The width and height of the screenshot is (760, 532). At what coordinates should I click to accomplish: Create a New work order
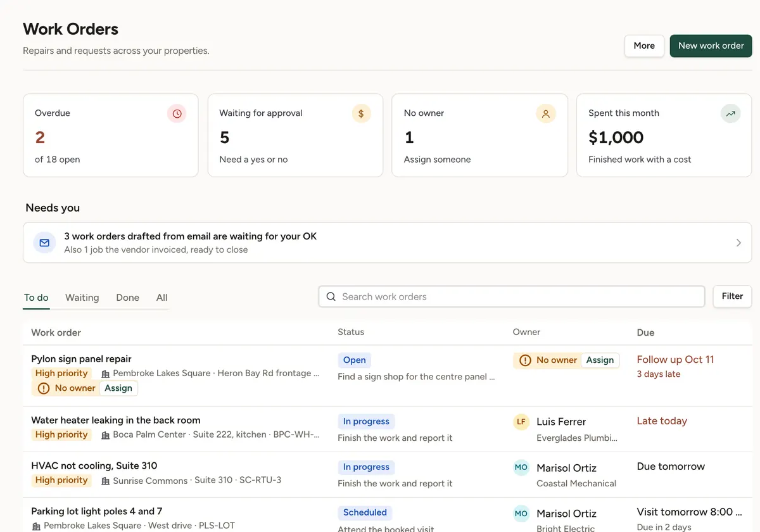point(711,46)
